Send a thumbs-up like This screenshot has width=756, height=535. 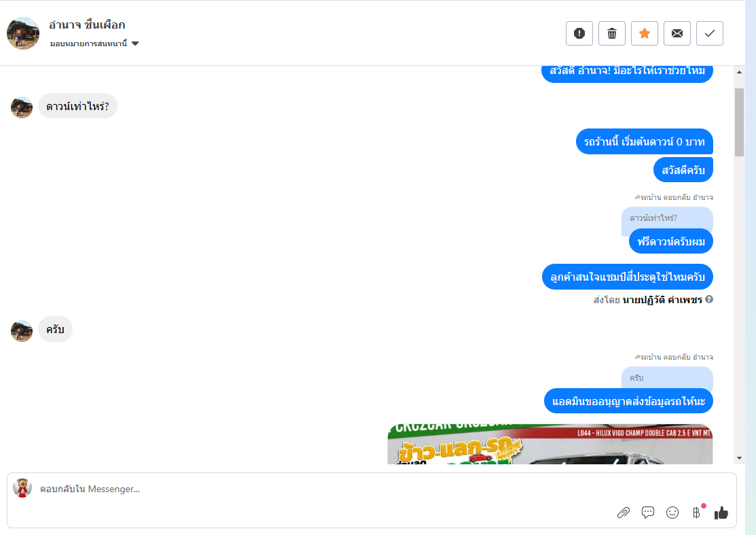[x=721, y=513]
